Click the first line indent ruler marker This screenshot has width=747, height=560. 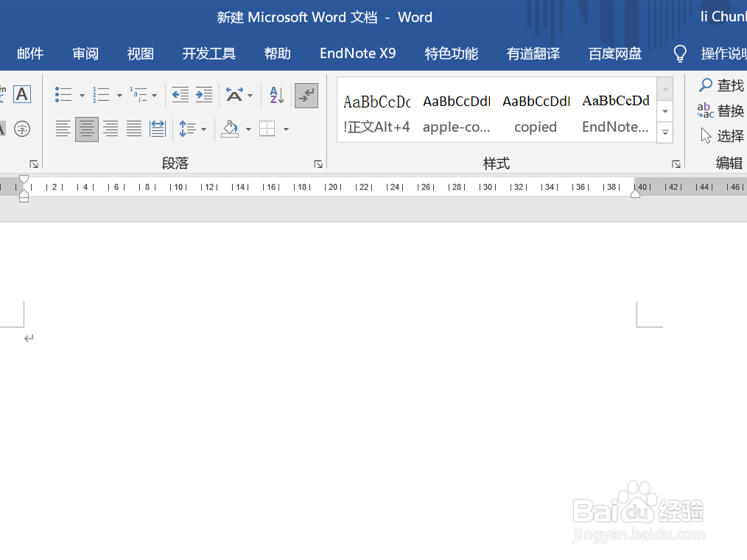(x=24, y=180)
